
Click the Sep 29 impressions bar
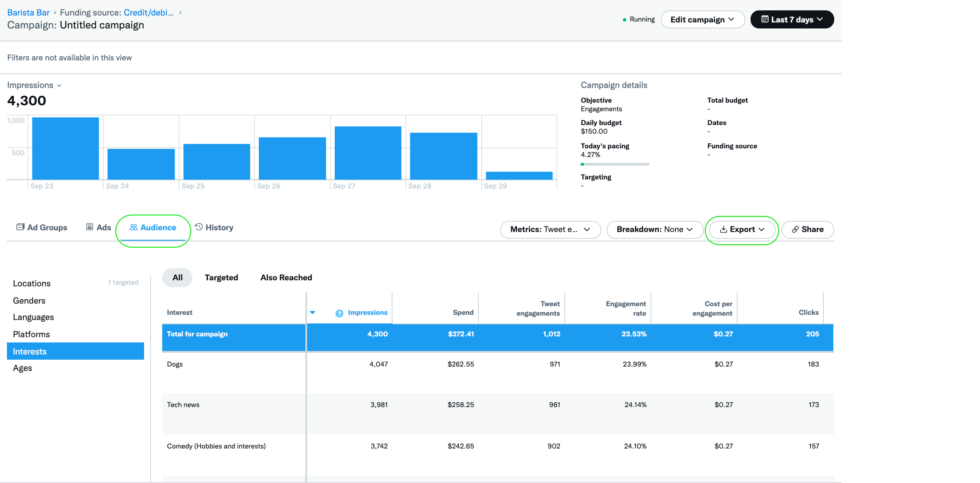[519, 176]
